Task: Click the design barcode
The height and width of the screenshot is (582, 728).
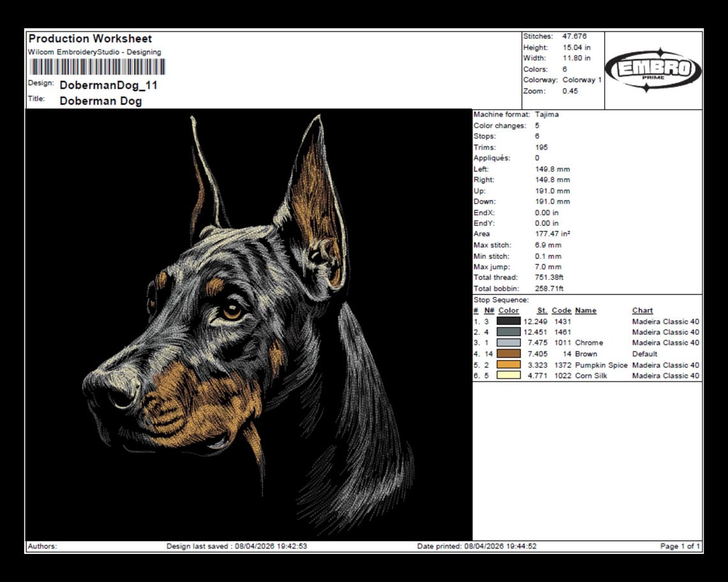Action: coord(98,67)
